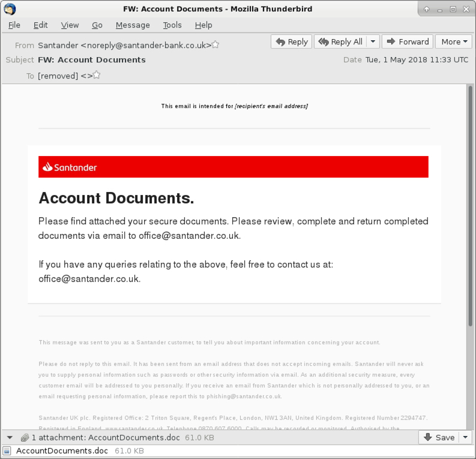Image resolution: width=476 pixels, height=459 pixels.
Task: Click the red Santander banner
Action: 233,167
